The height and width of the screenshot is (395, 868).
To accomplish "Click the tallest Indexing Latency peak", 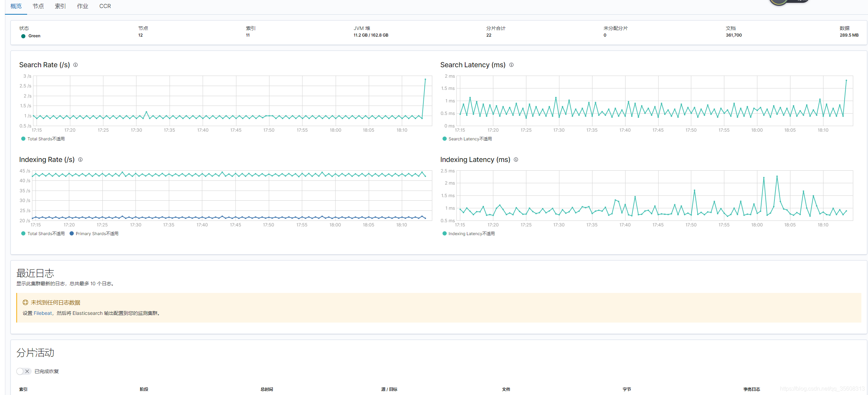I will point(777,176).
